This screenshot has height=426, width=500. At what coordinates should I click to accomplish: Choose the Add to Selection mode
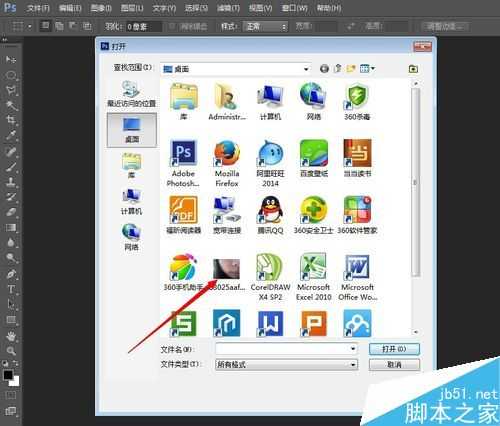click(59, 26)
